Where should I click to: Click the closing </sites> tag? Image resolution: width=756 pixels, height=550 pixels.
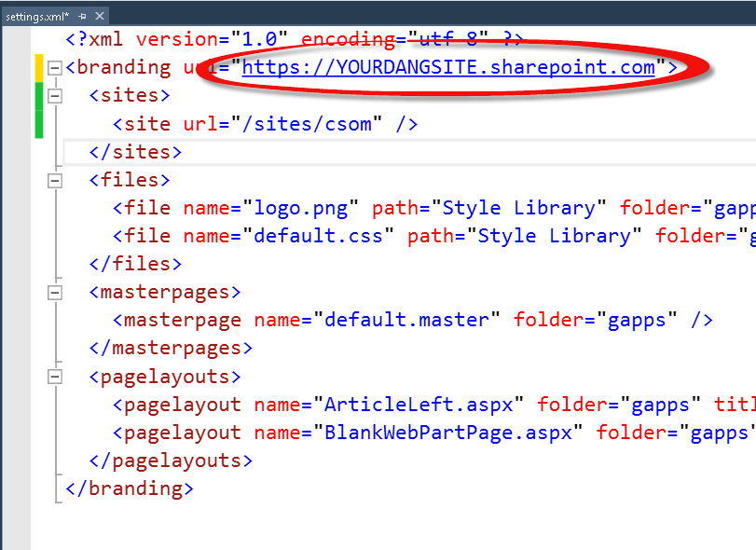[136, 152]
